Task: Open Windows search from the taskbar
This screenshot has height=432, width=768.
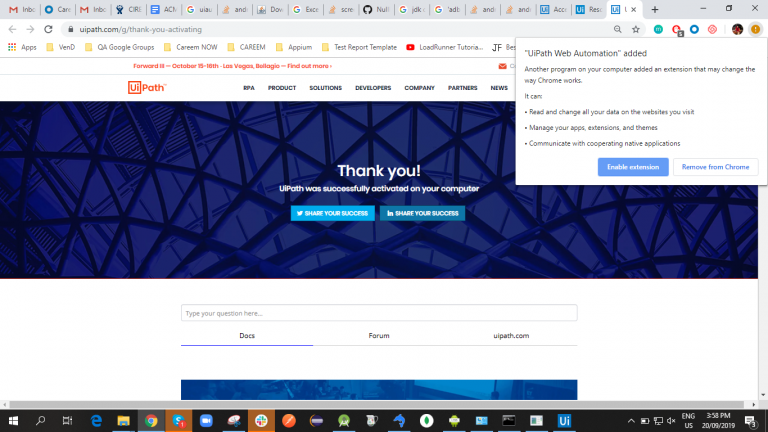Action: click(41, 421)
